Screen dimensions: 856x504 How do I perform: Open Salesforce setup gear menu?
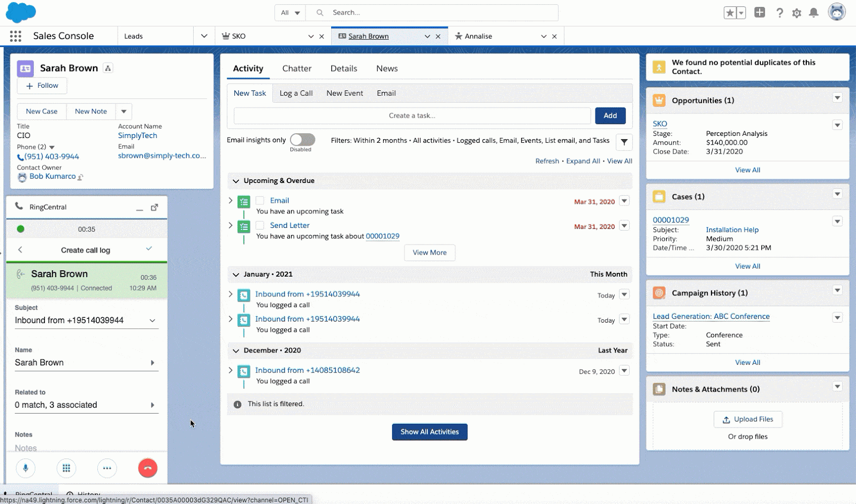(x=797, y=13)
